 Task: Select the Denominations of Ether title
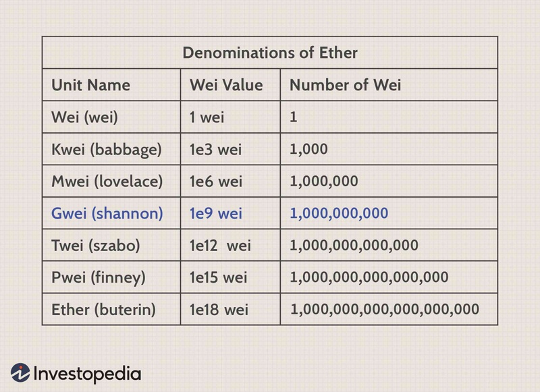[x=270, y=53]
